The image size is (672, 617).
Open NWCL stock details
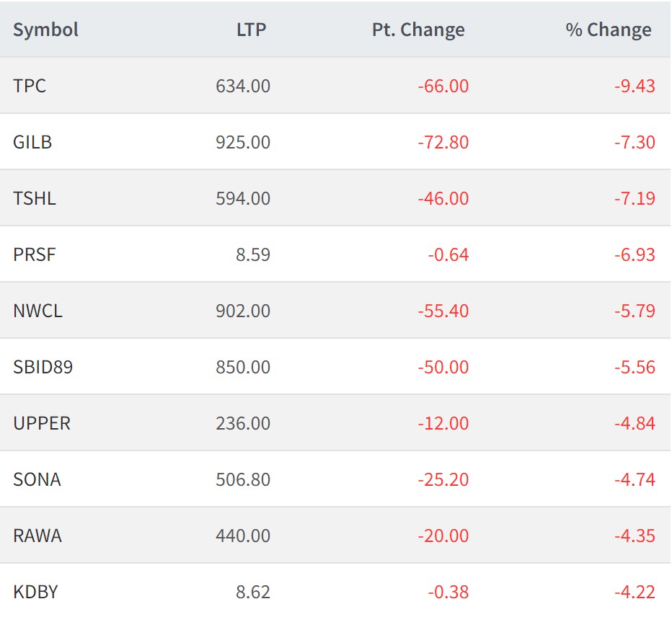(x=37, y=311)
